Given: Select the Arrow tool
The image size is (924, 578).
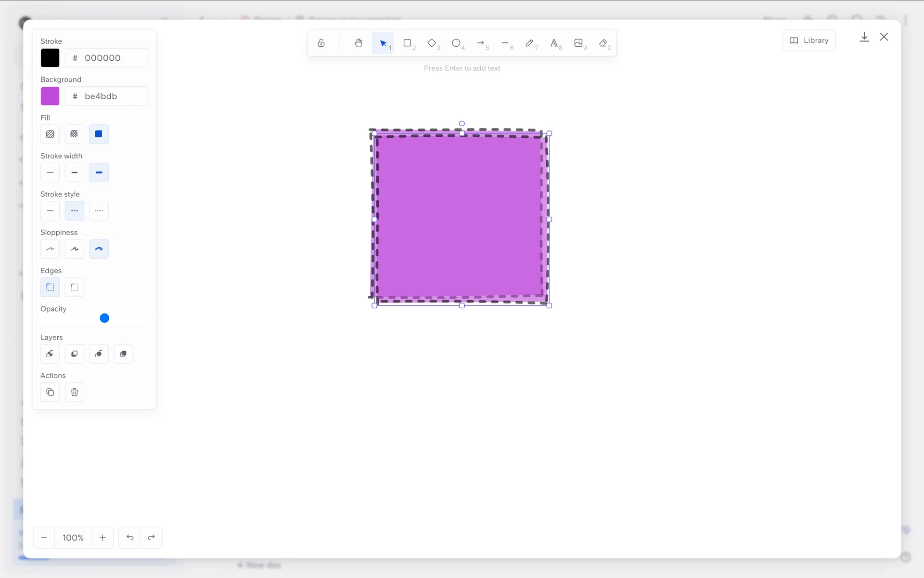Looking at the screenshot, I should (x=481, y=43).
